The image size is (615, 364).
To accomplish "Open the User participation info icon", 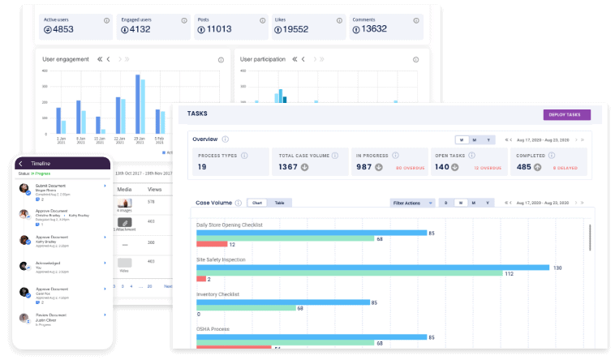I will 415,59.
